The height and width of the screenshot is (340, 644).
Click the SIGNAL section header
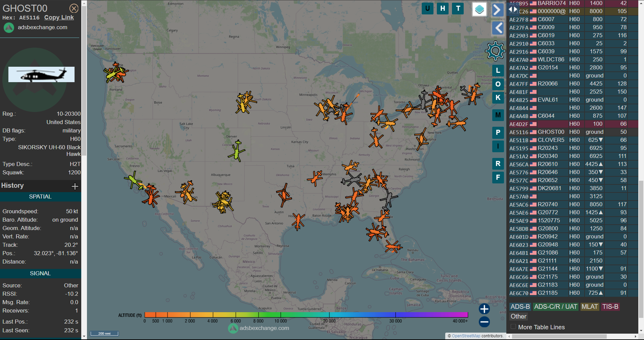40,274
